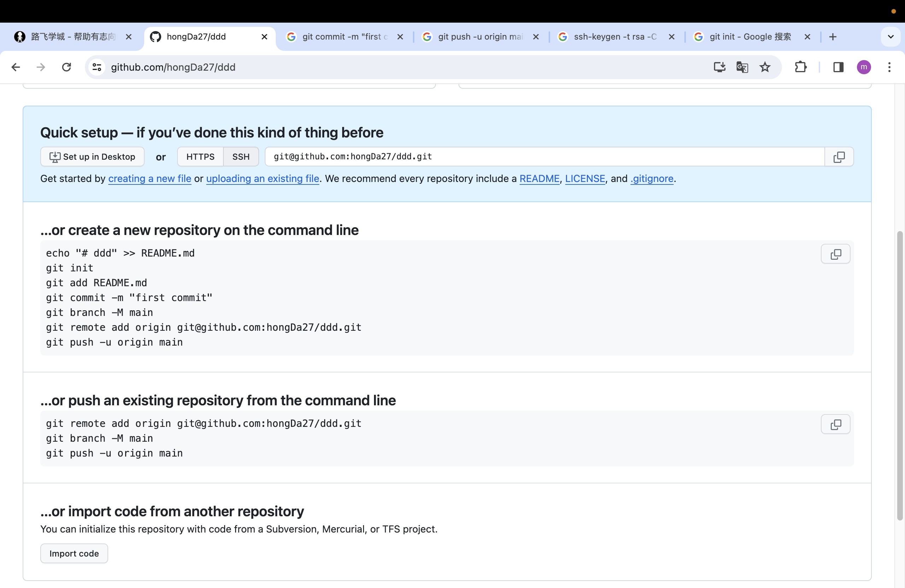Click Set up in Desktop button
Screen dimensions: 905x588
tap(92, 157)
